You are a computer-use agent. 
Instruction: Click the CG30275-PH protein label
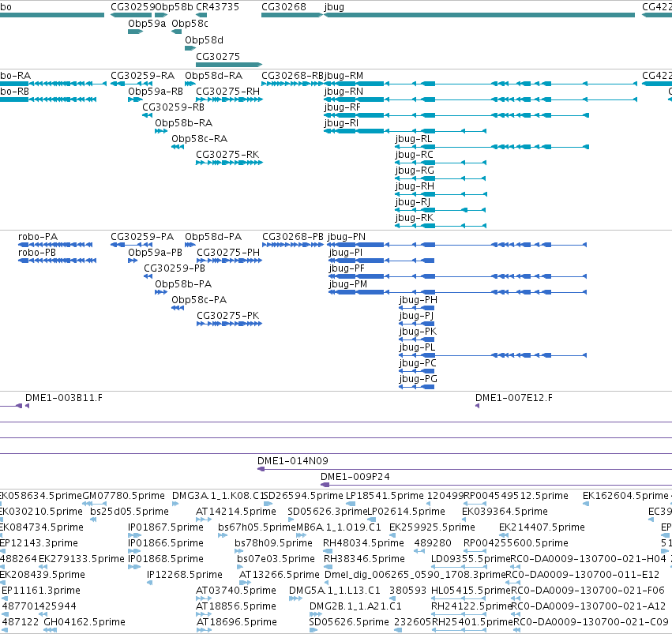(x=228, y=253)
